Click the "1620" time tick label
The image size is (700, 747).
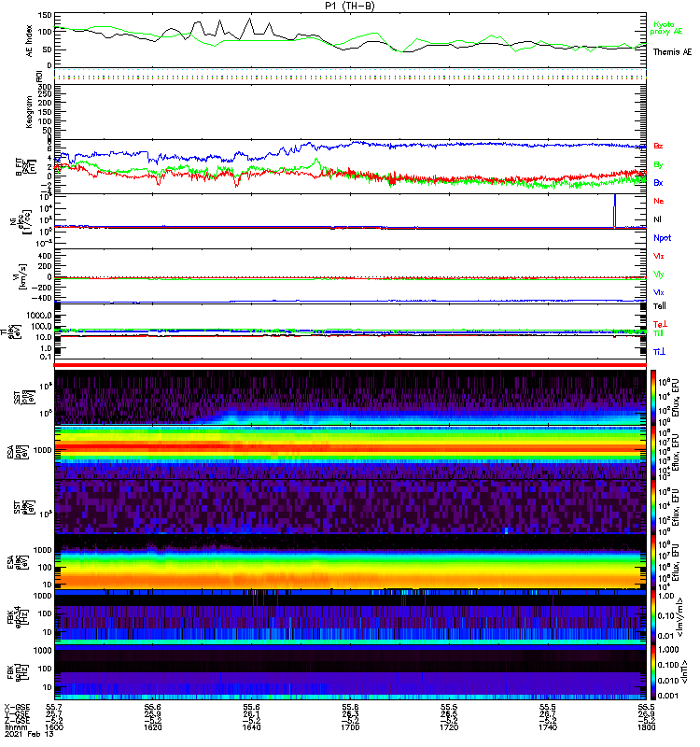pyautogui.click(x=152, y=727)
